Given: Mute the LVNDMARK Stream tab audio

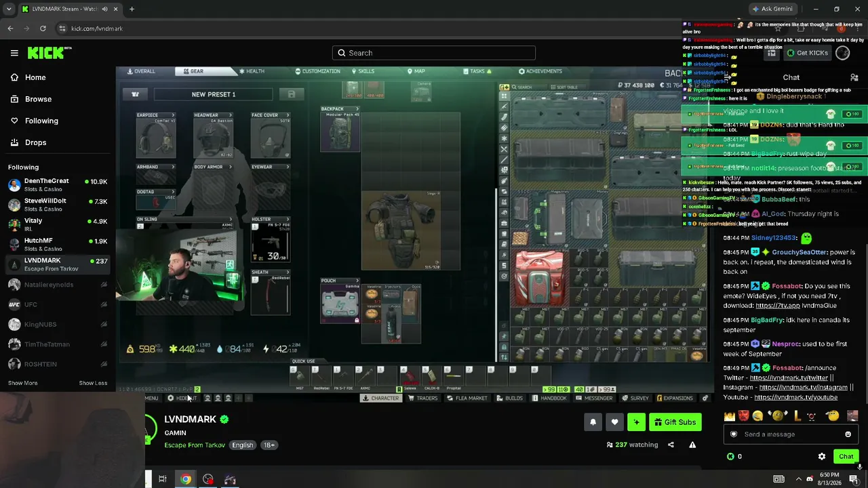Looking at the screenshot, I should 104,9.
